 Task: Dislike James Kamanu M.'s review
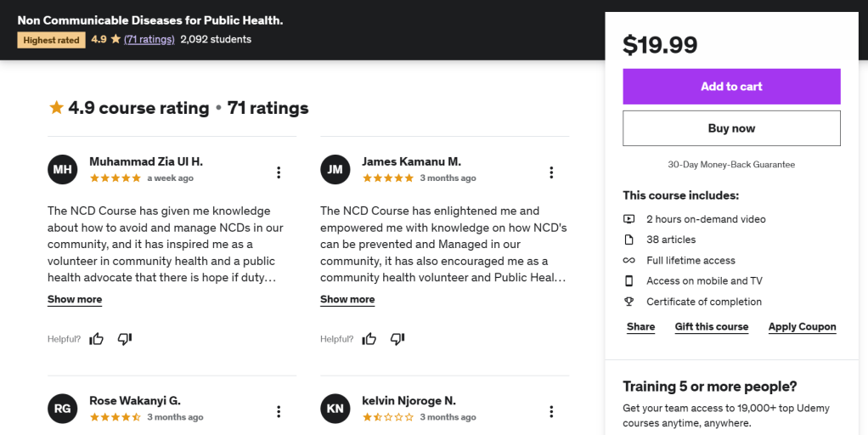click(397, 339)
